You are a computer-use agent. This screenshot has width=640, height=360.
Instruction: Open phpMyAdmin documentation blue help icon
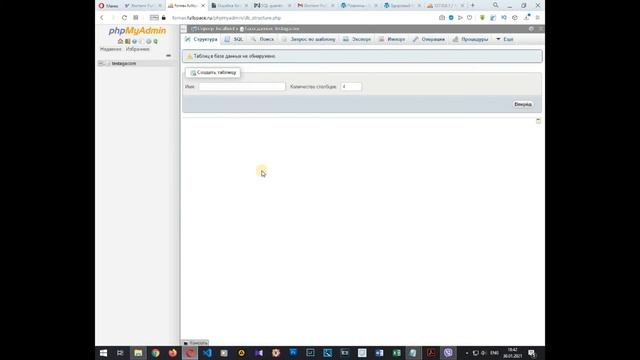(134, 41)
